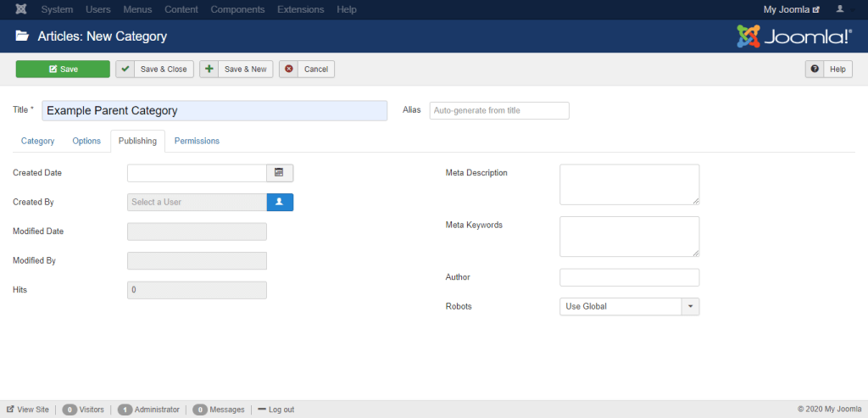The image size is (868, 418).
Task: Click the Meta Description label
Action: pos(476,173)
